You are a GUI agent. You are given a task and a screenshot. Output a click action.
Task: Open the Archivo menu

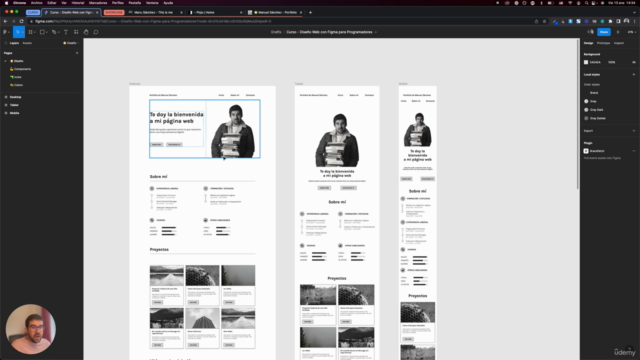point(36,3)
